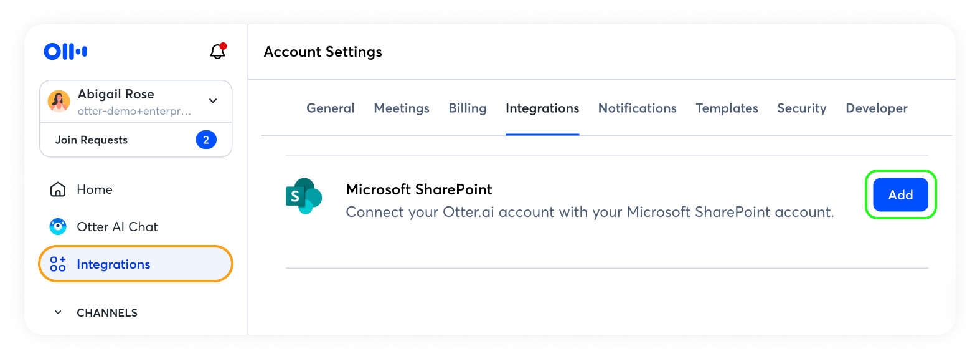
Task: Switch to the General tab
Action: click(x=330, y=108)
